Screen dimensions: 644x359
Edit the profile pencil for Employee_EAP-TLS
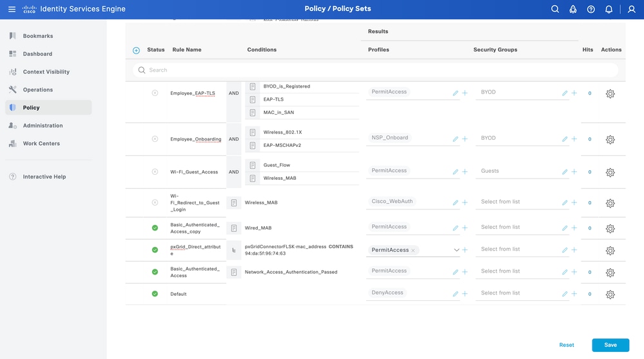pyautogui.click(x=456, y=93)
